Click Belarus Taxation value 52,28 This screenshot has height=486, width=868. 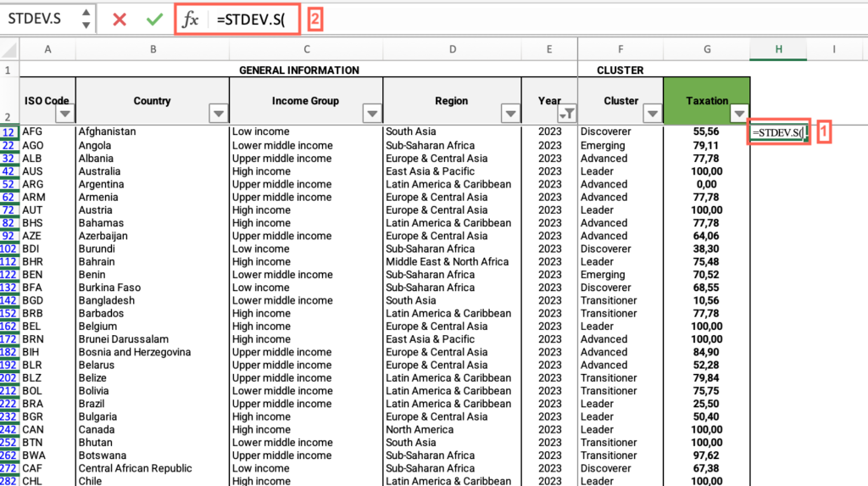tap(706, 366)
